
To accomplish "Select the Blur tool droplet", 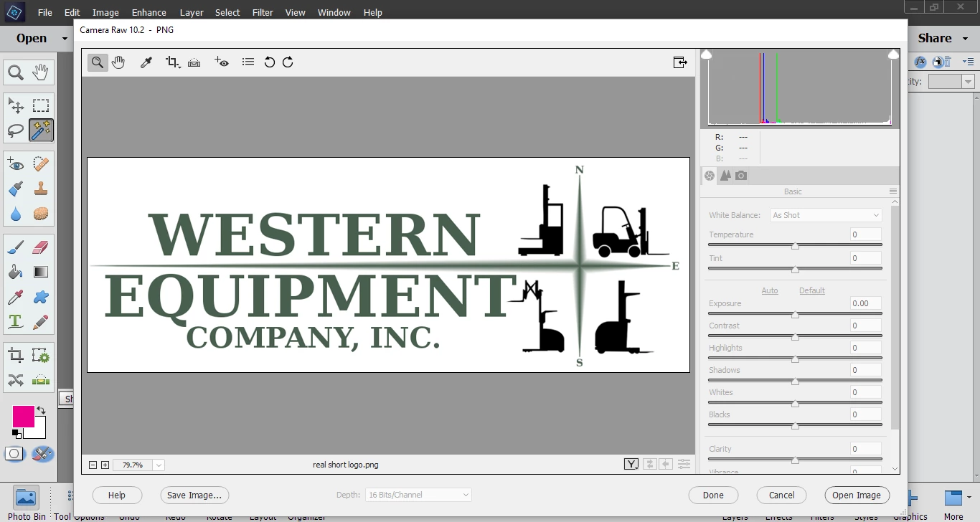I will [16, 214].
